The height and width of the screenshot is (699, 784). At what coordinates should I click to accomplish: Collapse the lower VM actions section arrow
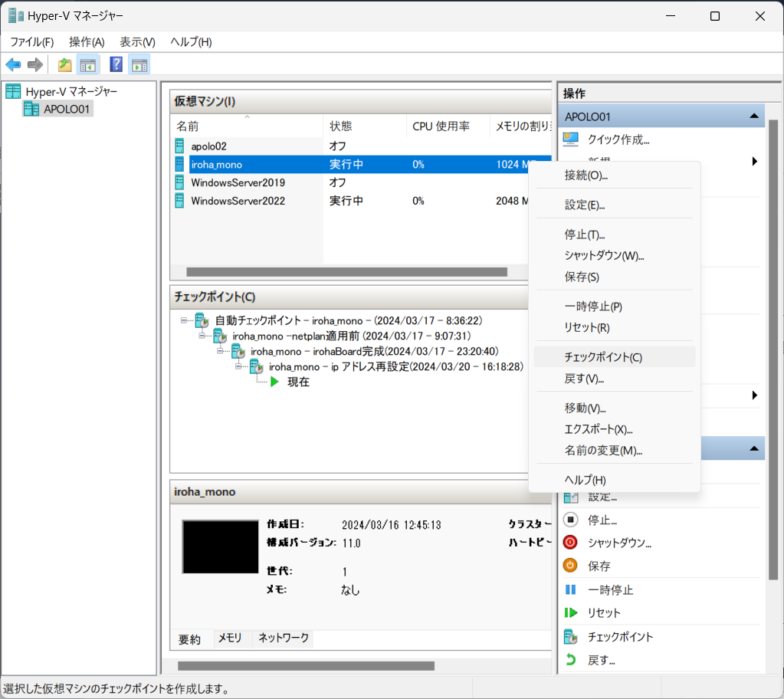coord(754,448)
